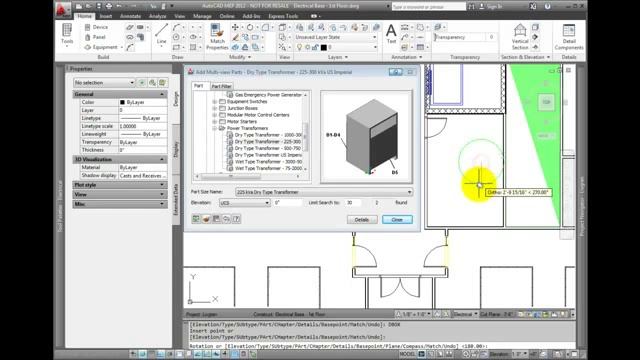The image size is (640, 360).
Task: Open the Elevation UCS dropdown
Action: pos(244,203)
